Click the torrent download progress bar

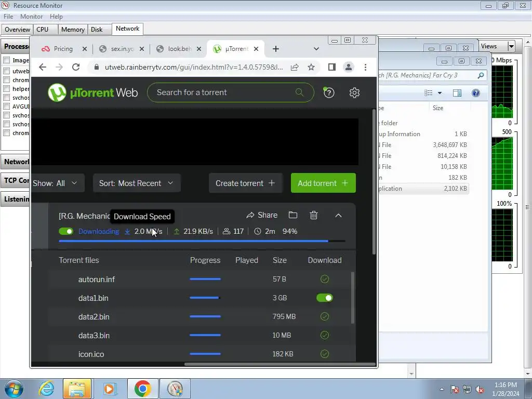click(202, 241)
